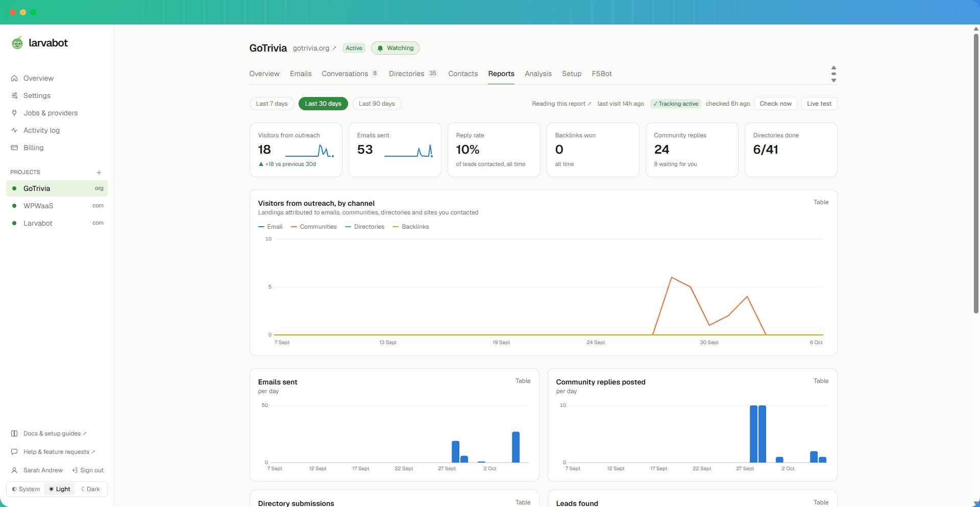
Task: Toggle Table view for Visitors by channel chart
Action: point(821,202)
